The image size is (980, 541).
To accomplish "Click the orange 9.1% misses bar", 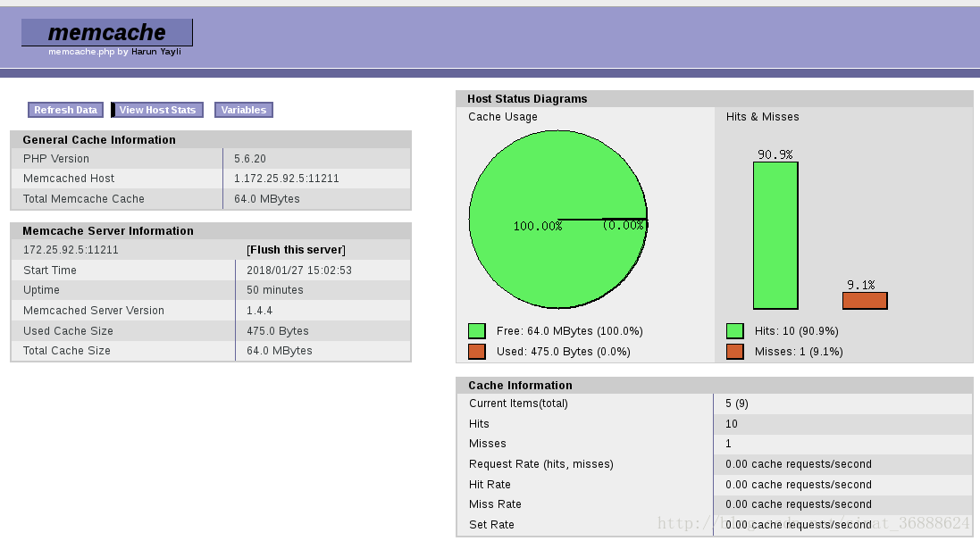I will click(865, 301).
